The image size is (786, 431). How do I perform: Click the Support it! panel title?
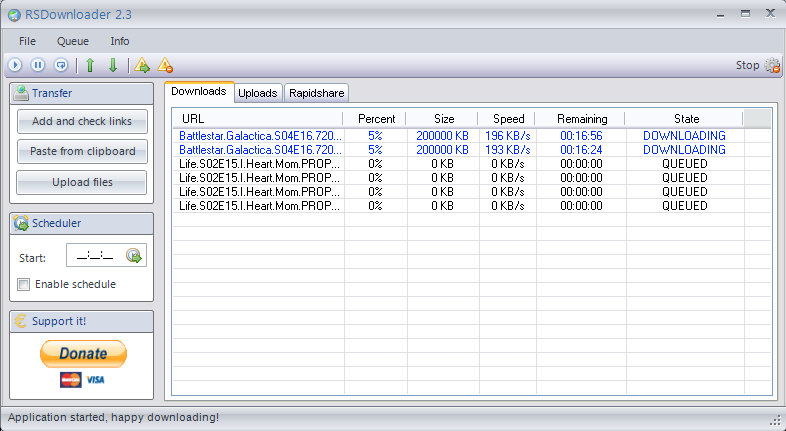59,321
